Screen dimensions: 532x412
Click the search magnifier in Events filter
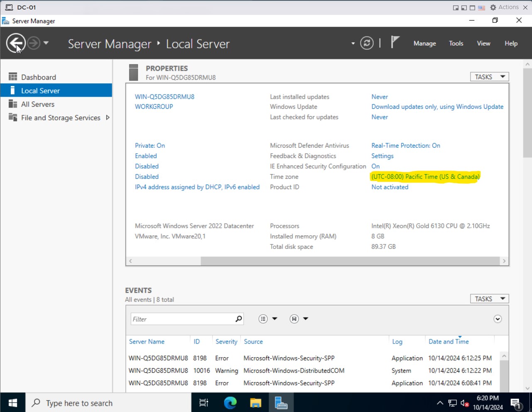point(238,319)
